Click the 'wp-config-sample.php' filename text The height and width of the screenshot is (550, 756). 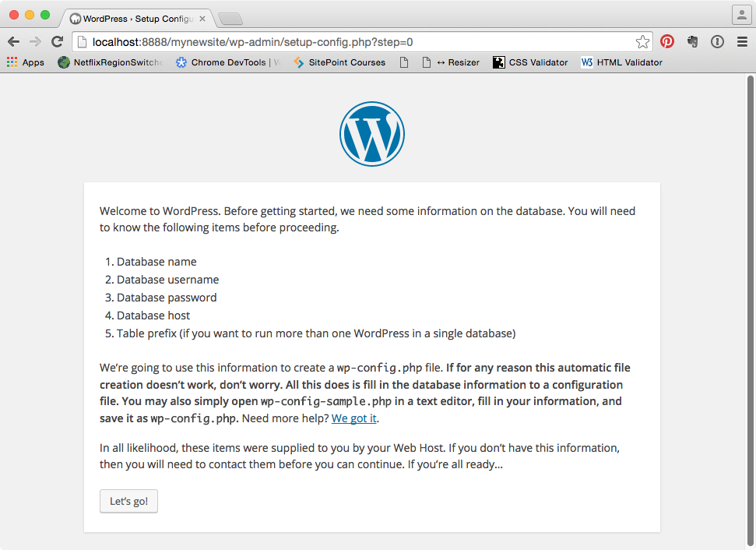[x=326, y=401]
